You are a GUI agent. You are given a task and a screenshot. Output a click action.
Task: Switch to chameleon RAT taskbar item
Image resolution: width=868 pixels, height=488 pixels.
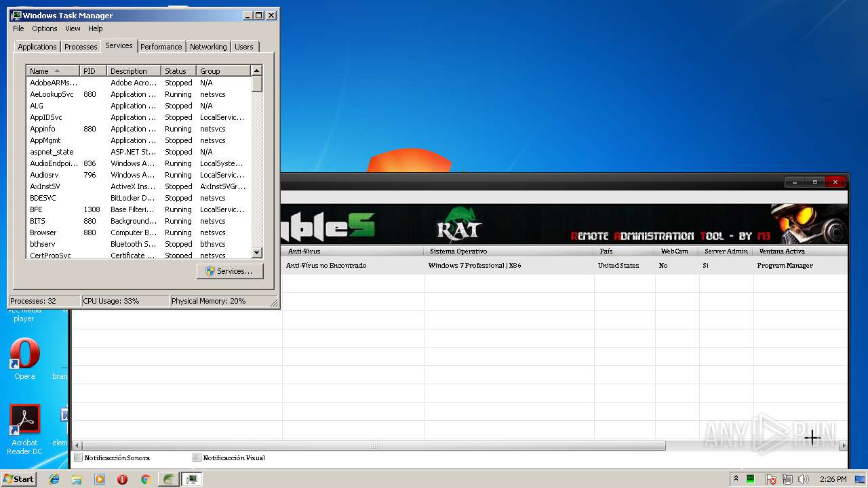click(167, 479)
